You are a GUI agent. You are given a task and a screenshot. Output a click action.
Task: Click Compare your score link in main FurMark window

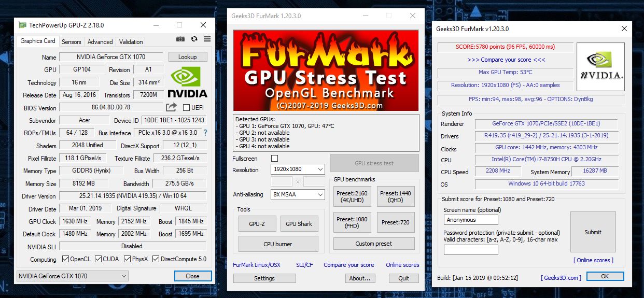(349, 265)
